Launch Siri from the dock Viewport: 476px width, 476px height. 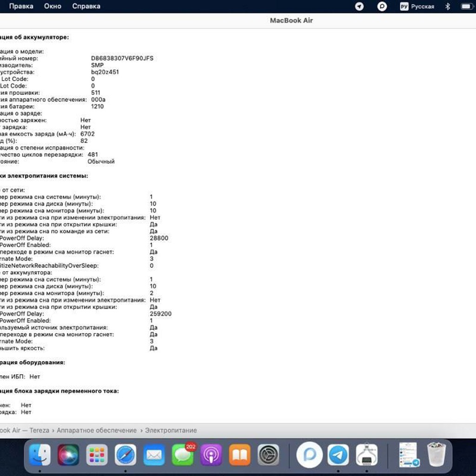pos(68,455)
